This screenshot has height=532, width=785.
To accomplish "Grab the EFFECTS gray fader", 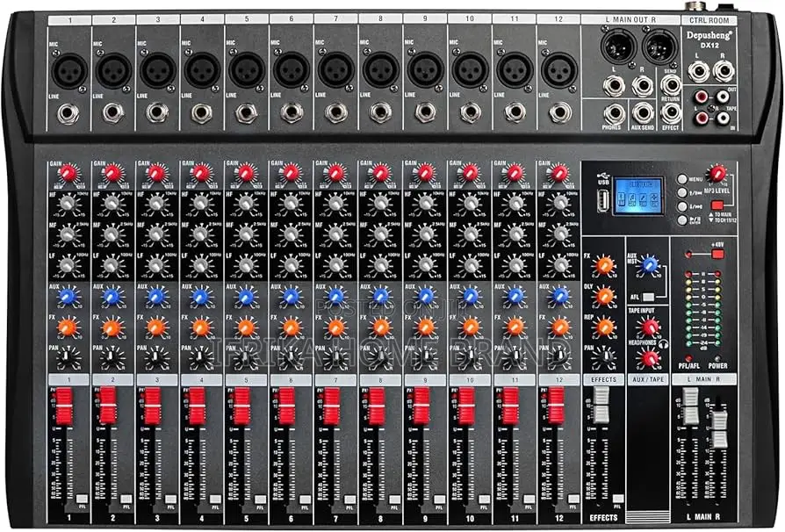I will pyautogui.click(x=601, y=406).
